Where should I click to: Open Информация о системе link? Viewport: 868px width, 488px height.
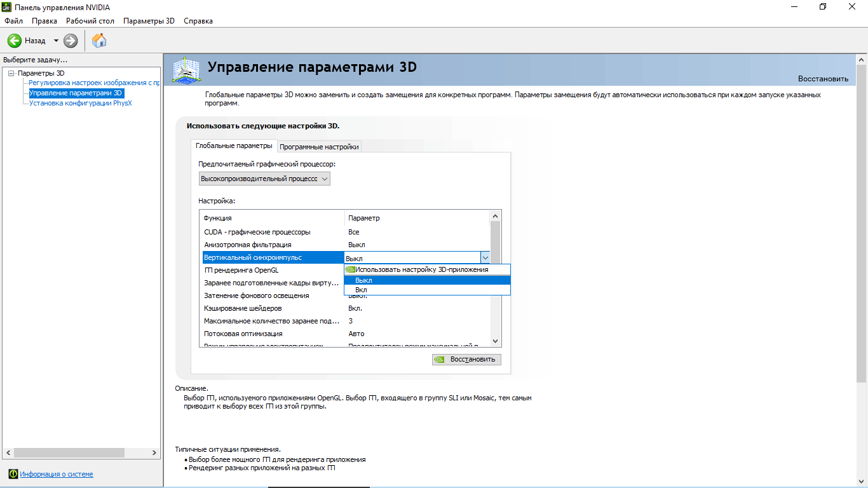57,474
